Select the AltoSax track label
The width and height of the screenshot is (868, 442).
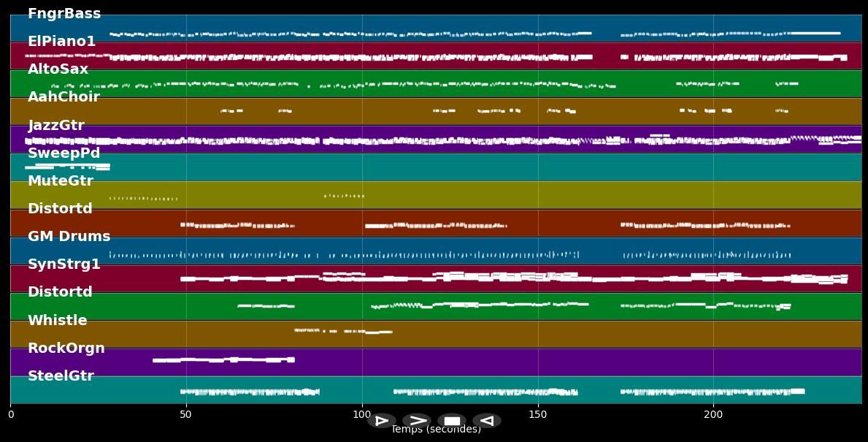pyautogui.click(x=58, y=69)
